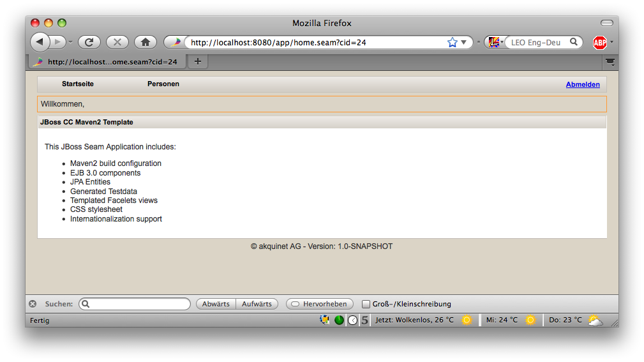This screenshot has width=644, height=362.
Task: Open a new tab with plus button
Action: 197,61
